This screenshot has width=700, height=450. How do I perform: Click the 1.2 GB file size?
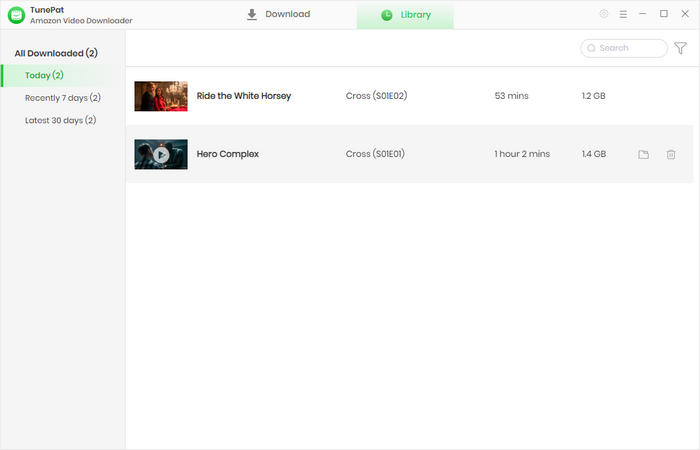593,96
